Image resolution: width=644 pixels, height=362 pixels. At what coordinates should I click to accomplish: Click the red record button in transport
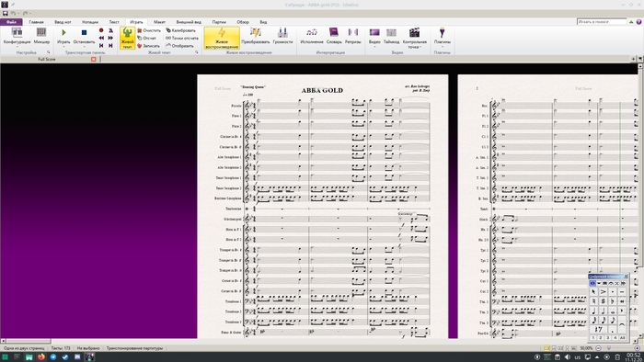[x=101, y=30]
